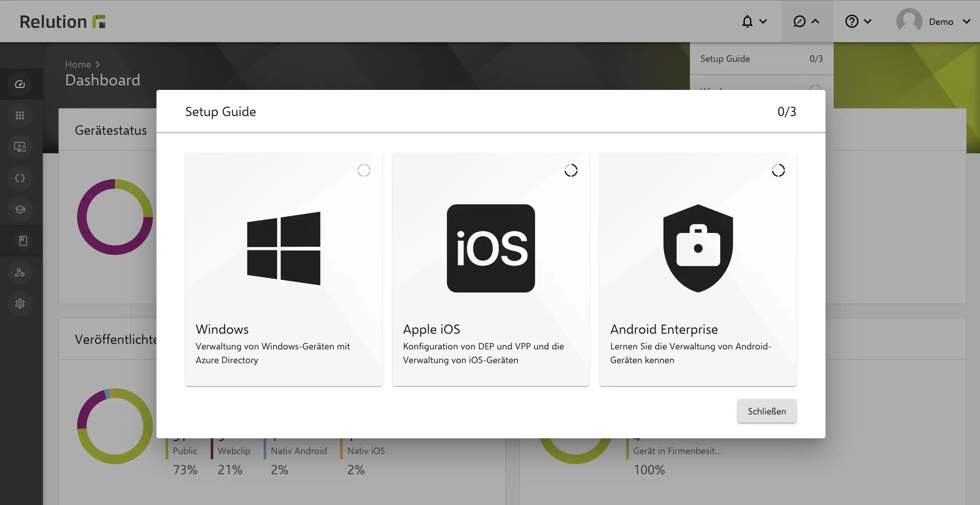Click the Demo user avatar

pos(909,21)
